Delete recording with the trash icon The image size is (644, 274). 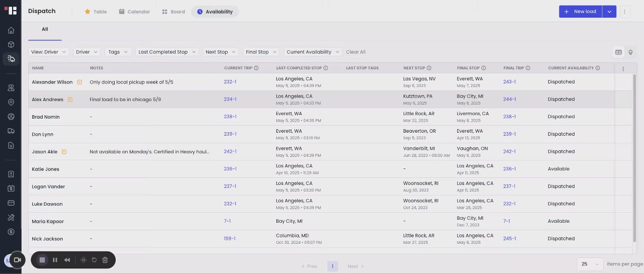click(x=105, y=260)
